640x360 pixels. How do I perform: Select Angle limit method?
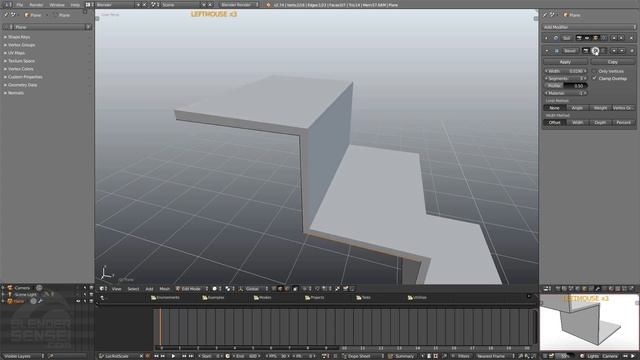[x=577, y=108]
